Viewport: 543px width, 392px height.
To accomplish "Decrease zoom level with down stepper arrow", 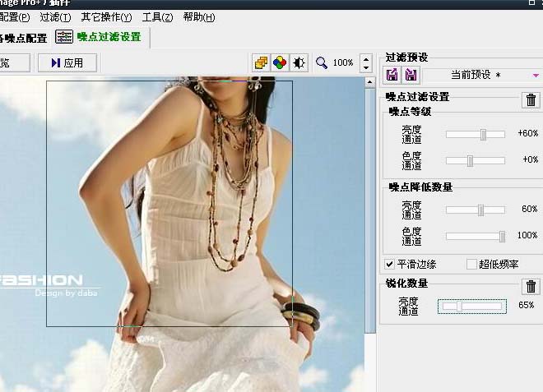I will (366, 67).
